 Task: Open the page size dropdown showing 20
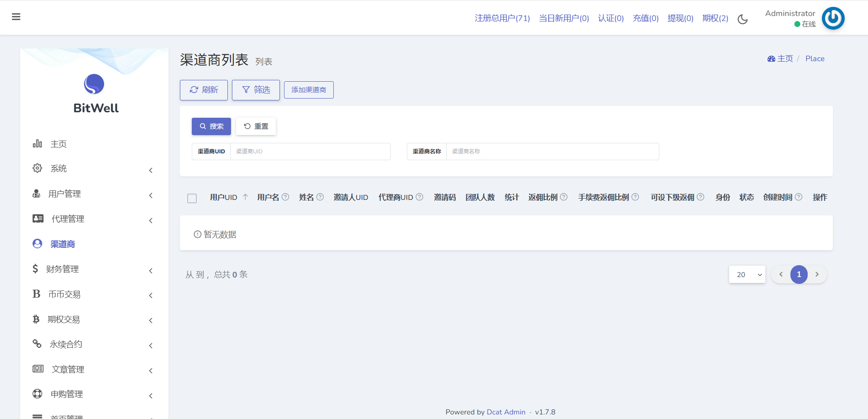point(747,274)
